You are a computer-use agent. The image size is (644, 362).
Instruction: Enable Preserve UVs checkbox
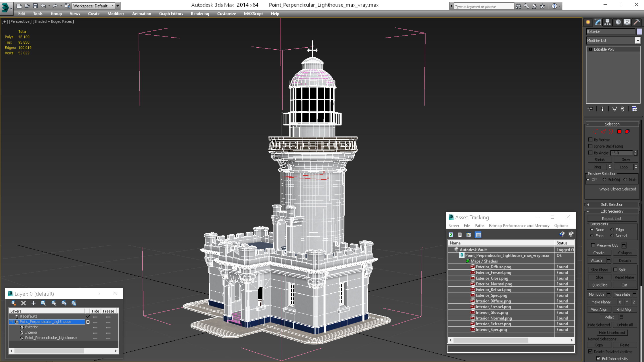pos(593,245)
